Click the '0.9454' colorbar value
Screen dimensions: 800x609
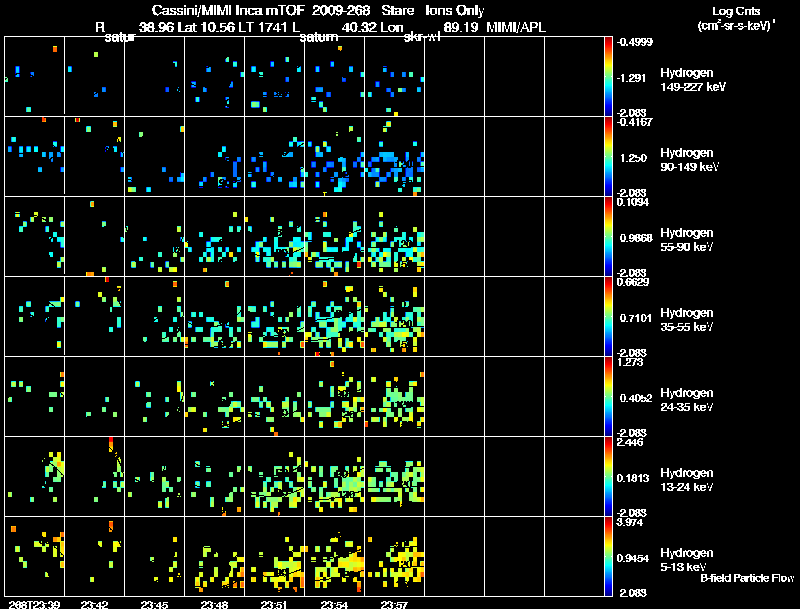click(x=633, y=559)
